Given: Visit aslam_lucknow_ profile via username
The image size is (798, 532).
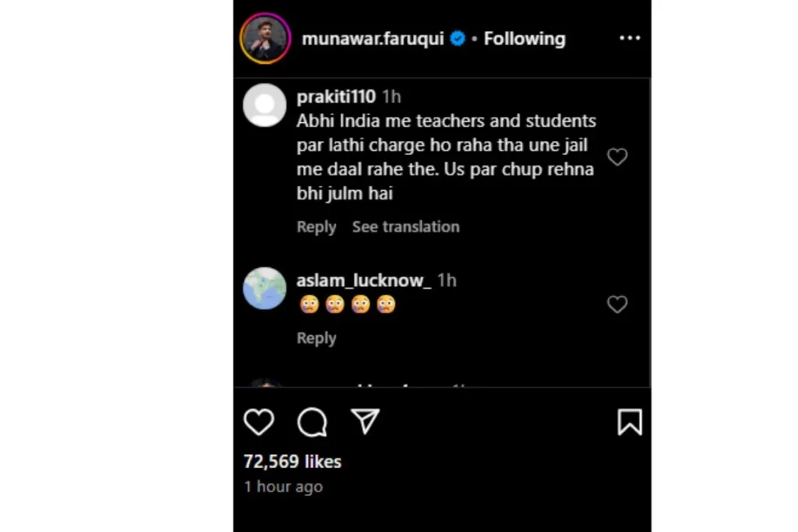Looking at the screenshot, I should pos(363,280).
